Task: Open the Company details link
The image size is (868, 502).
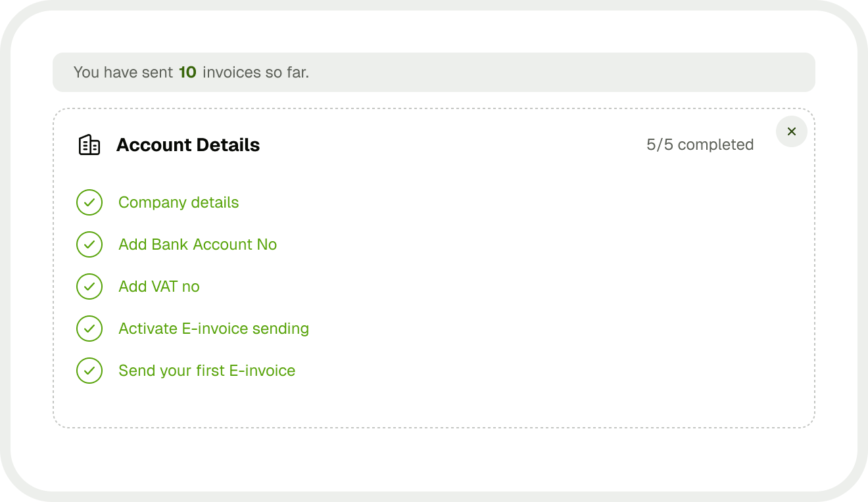Action: pyautogui.click(x=179, y=202)
